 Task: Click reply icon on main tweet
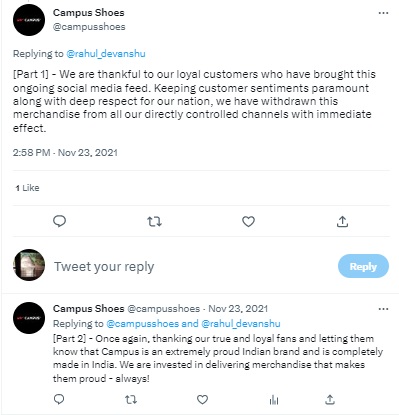click(60, 221)
